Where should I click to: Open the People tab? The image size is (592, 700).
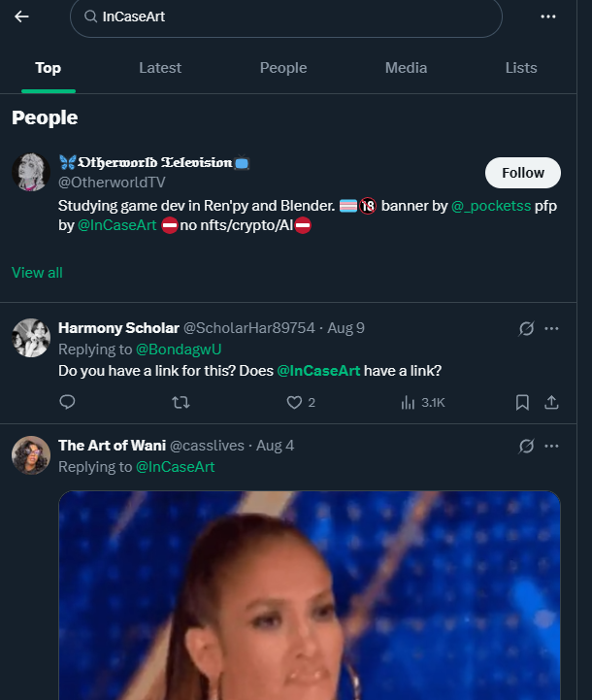(283, 68)
